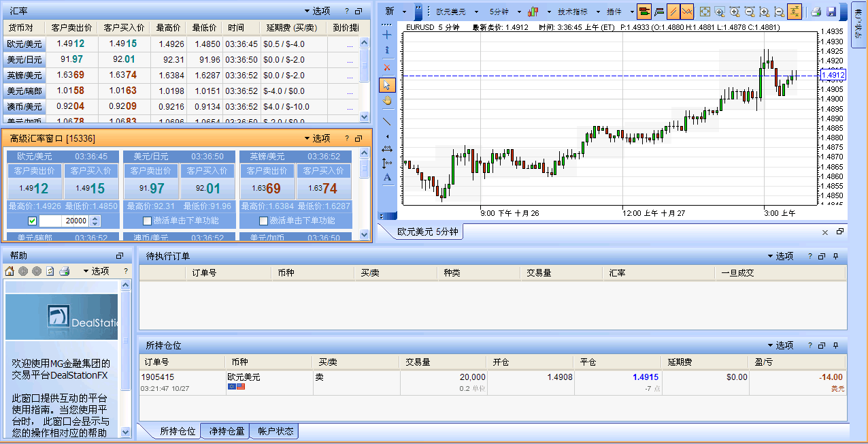Close the chart tab with X
This screenshot has width=868, height=444.
coord(825,232)
